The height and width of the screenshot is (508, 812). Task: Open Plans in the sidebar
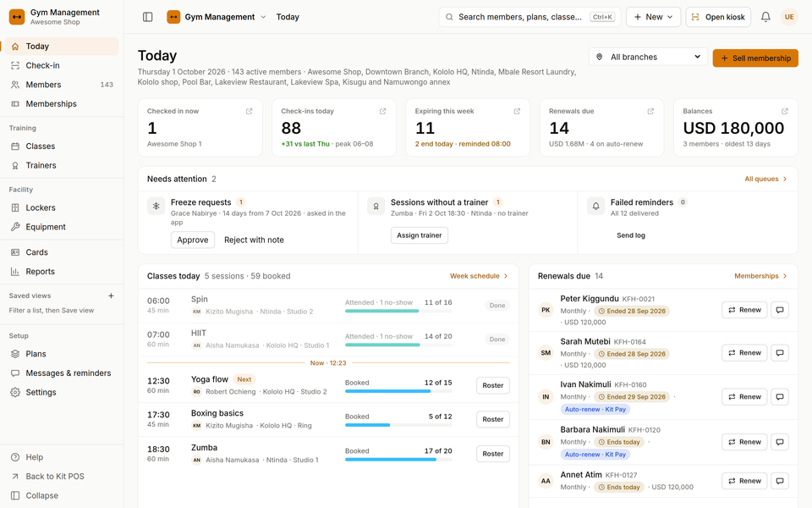[62, 354]
